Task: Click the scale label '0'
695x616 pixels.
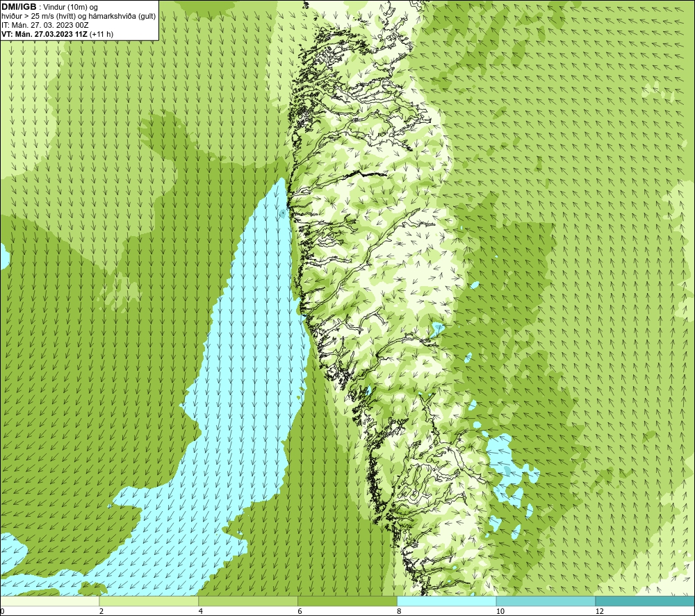Action: (x=2, y=611)
